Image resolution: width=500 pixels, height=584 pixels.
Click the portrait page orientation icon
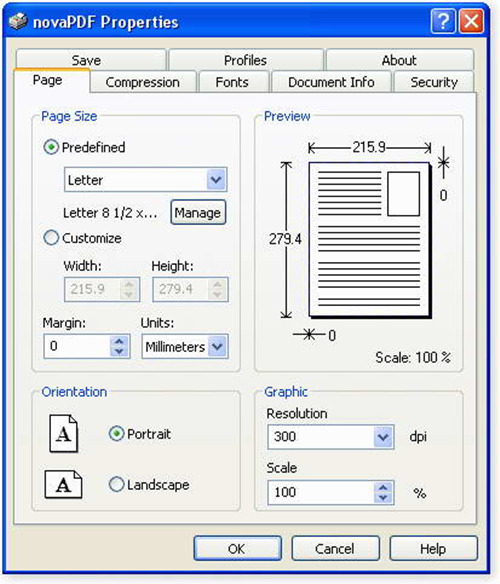click(x=64, y=434)
